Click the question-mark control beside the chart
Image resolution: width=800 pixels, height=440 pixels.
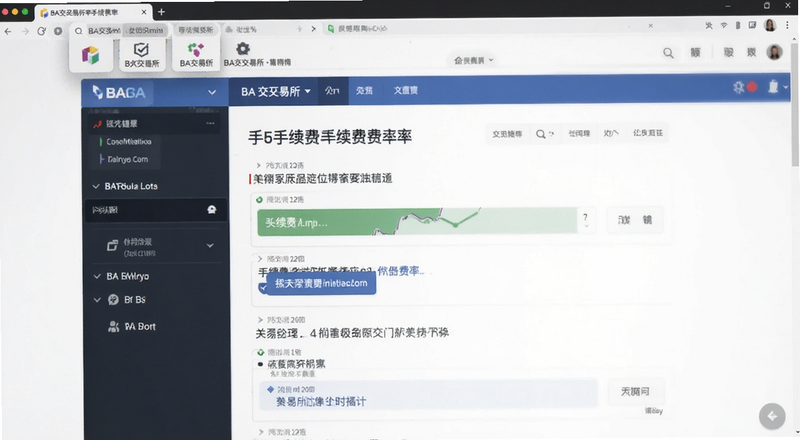585,221
